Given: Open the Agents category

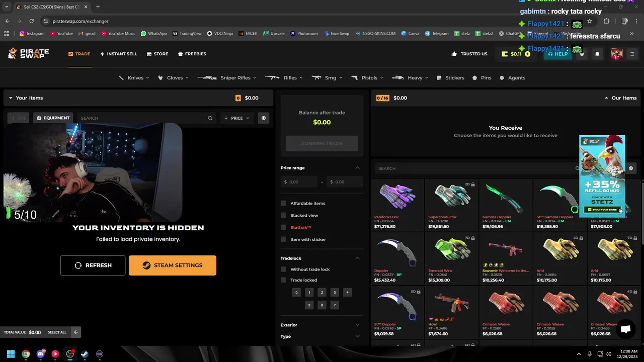Looking at the screenshot, I should point(512,78).
